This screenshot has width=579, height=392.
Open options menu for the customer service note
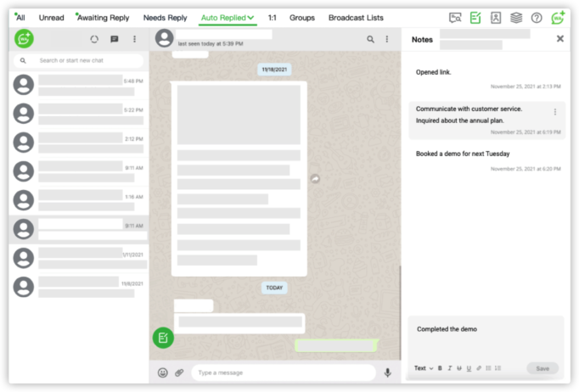[x=555, y=112]
